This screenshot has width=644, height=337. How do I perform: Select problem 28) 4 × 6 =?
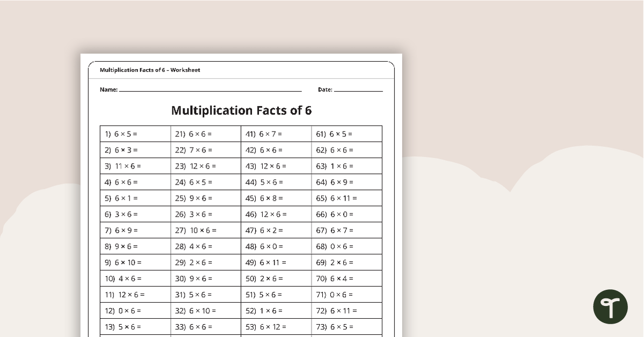[193, 246]
